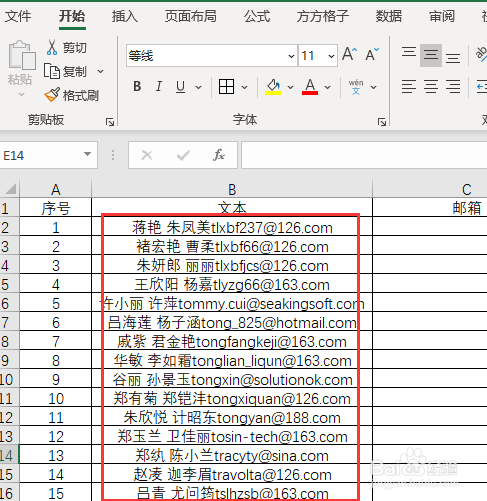Image resolution: width=487 pixels, height=501 pixels.
Task: Expand border options dropdown arrow
Action: pos(244,87)
